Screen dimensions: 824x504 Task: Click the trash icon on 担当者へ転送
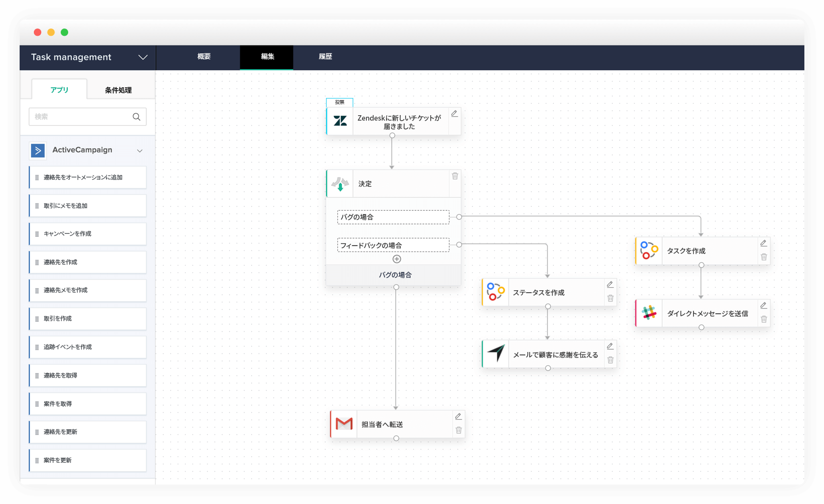pos(458,430)
